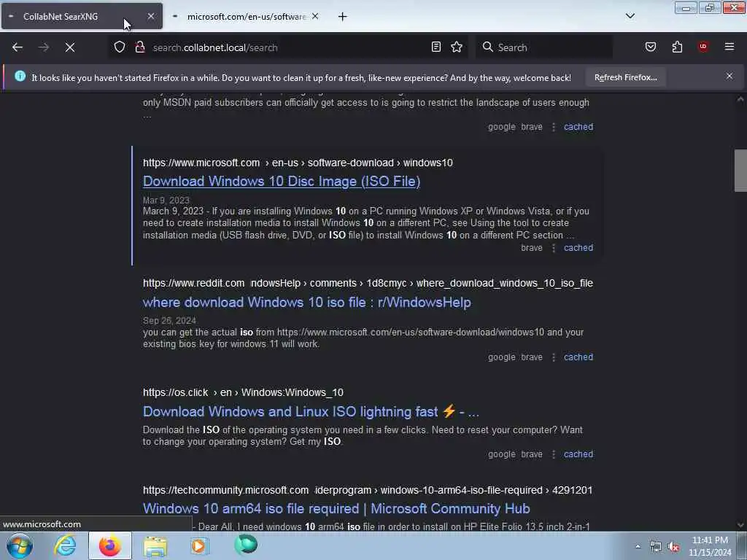Image resolution: width=747 pixels, height=560 pixels.
Task: Click scrollbar up arrow at page top
Action: pos(740,99)
